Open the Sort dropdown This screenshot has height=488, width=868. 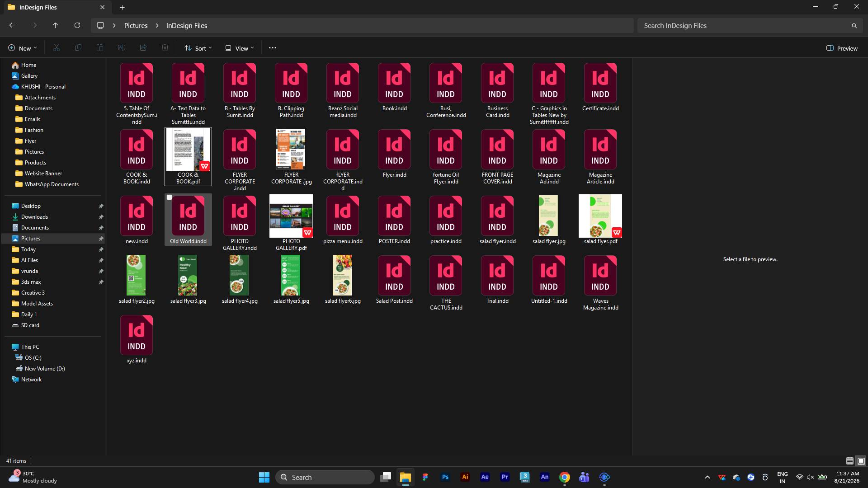click(198, 48)
